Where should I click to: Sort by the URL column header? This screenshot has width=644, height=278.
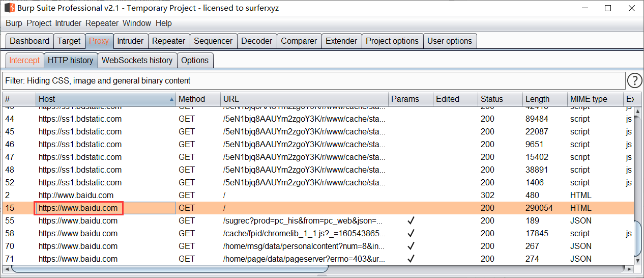coord(304,99)
